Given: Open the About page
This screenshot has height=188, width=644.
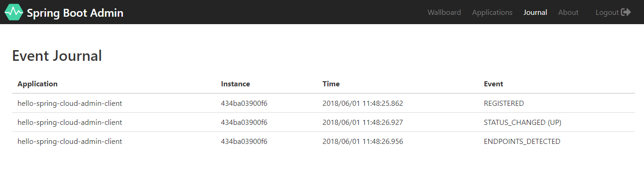Looking at the screenshot, I should [568, 13].
